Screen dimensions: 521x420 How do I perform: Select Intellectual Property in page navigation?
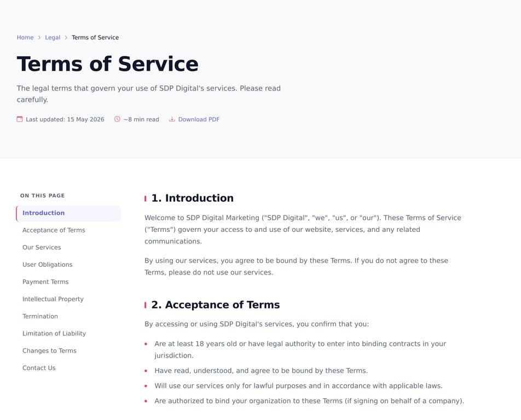pyautogui.click(x=53, y=299)
